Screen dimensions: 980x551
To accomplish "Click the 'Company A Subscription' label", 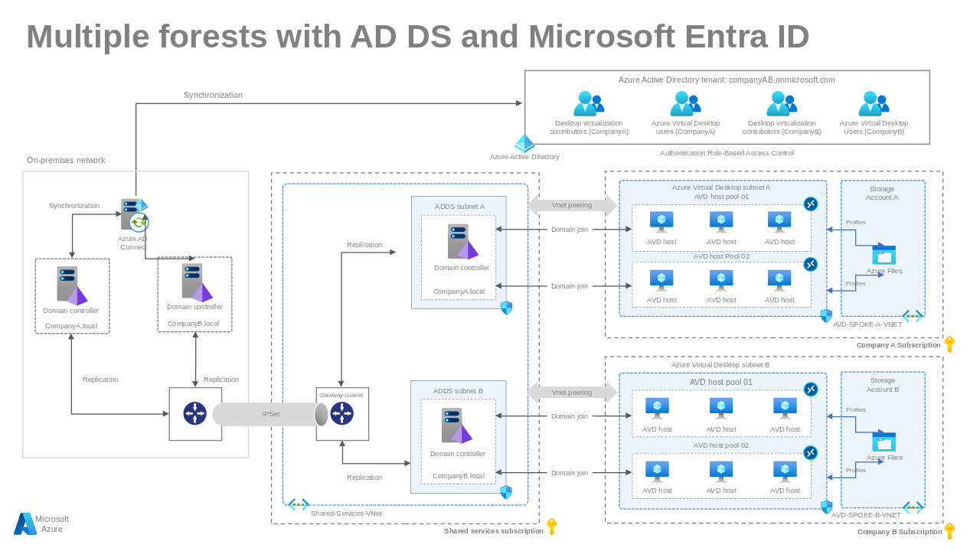I will pos(899,345).
